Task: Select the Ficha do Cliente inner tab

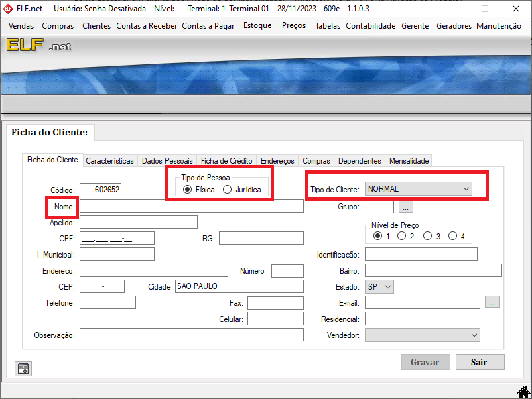Action: coord(52,160)
